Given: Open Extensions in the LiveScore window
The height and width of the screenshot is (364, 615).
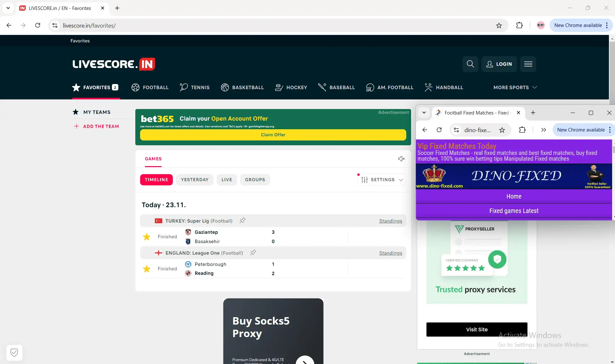Looking at the screenshot, I should click(519, 25).
